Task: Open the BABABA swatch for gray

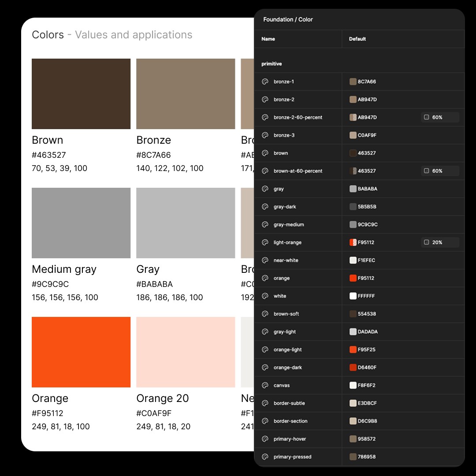Action: (x=353, y=189)
